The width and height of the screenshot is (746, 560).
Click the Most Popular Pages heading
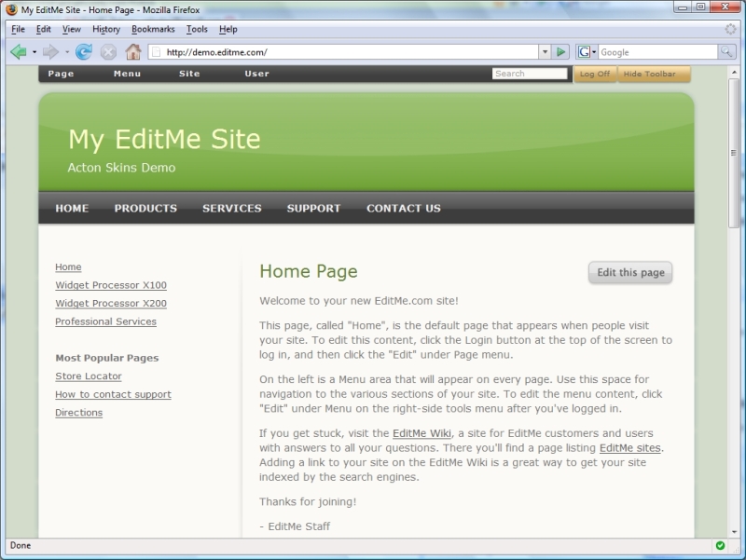[107, 358]
